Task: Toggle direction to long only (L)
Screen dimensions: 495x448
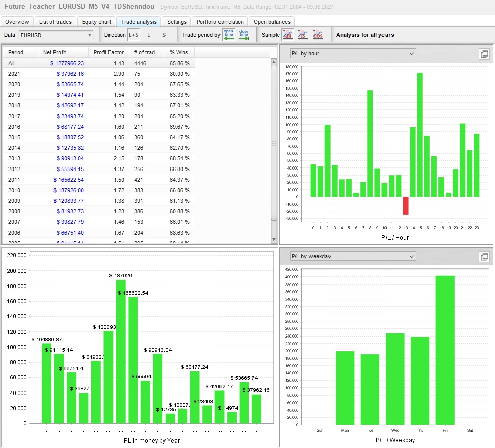Action: pos(149,35)
